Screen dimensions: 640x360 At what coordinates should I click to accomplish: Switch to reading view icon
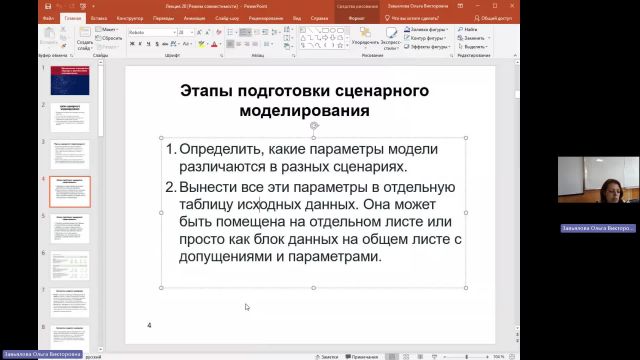(x=420, y=357)
